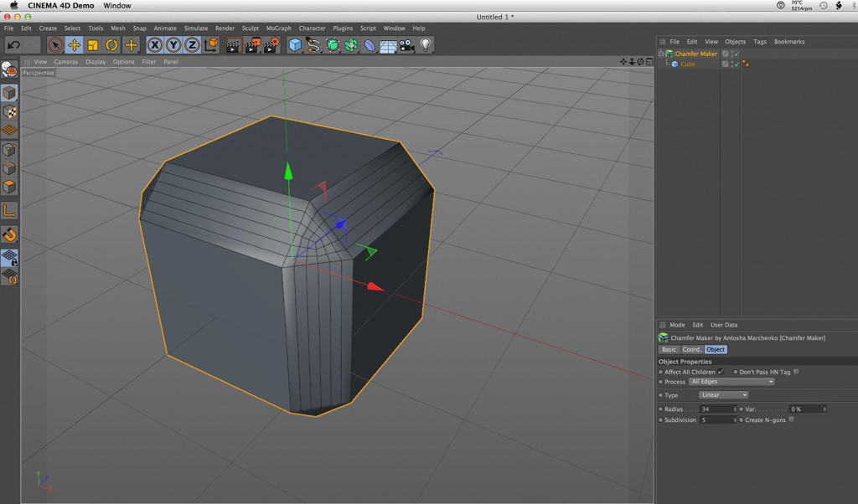The image size is (858, 504).
Task: Open the Type Linear dropdown
Action: pyautogui.click(x=723, y=395)
